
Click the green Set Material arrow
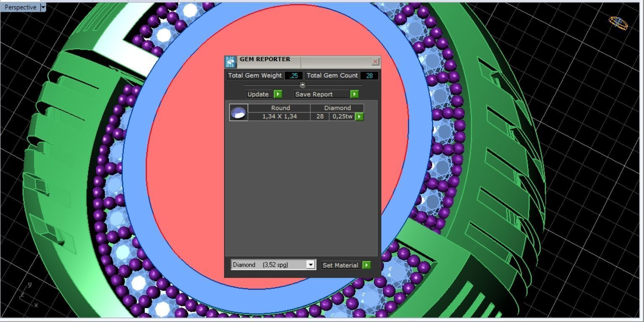367,265
